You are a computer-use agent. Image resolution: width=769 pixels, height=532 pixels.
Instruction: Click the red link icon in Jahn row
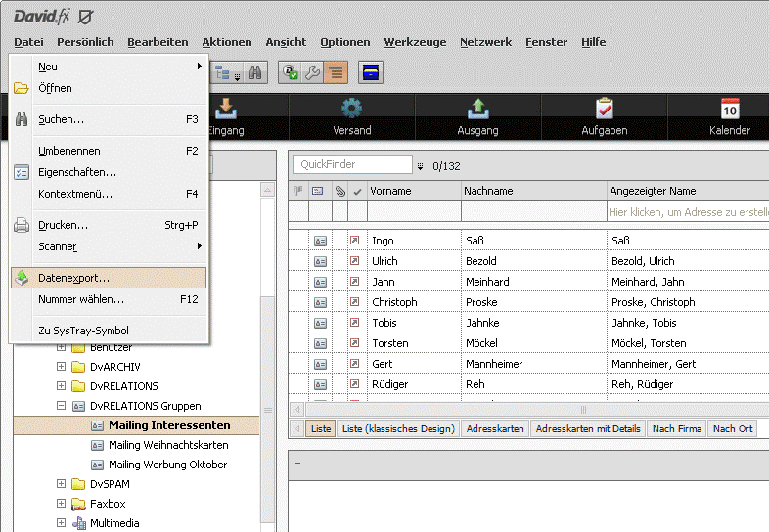pos(354,282)
